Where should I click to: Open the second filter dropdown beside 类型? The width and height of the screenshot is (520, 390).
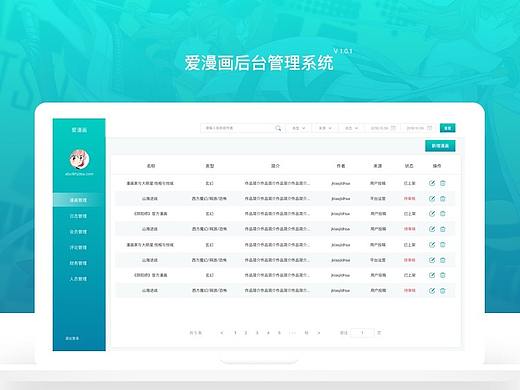pos(325,128)
